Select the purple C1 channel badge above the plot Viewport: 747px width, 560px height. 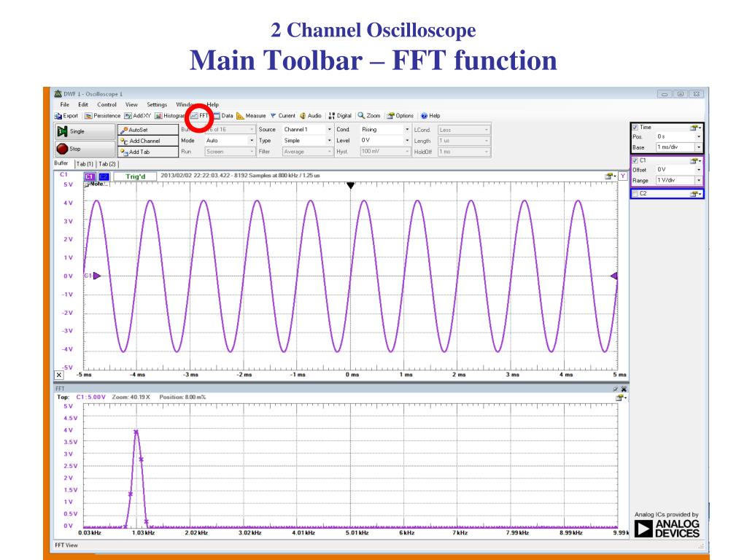point(90,176)
